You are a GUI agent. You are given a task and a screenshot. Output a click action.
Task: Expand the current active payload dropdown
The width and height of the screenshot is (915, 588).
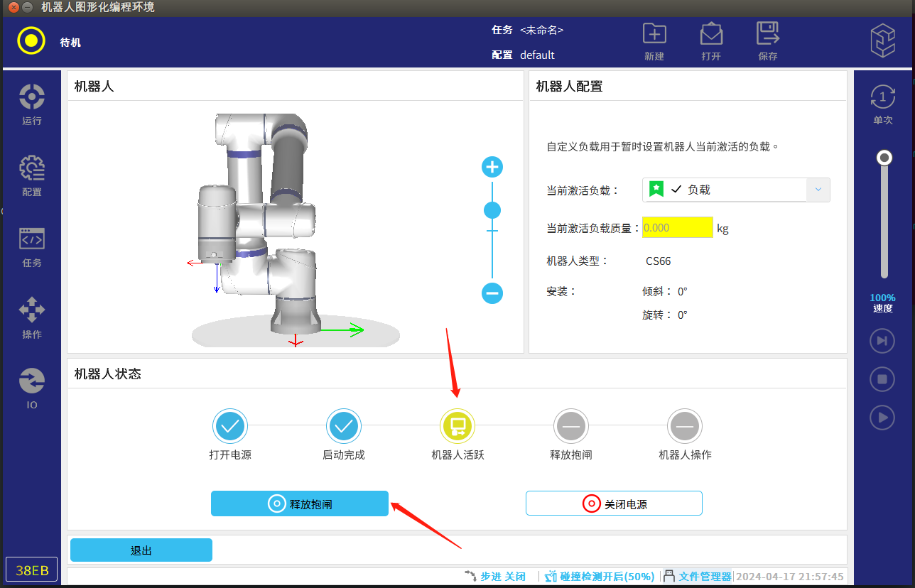[817, 190]
